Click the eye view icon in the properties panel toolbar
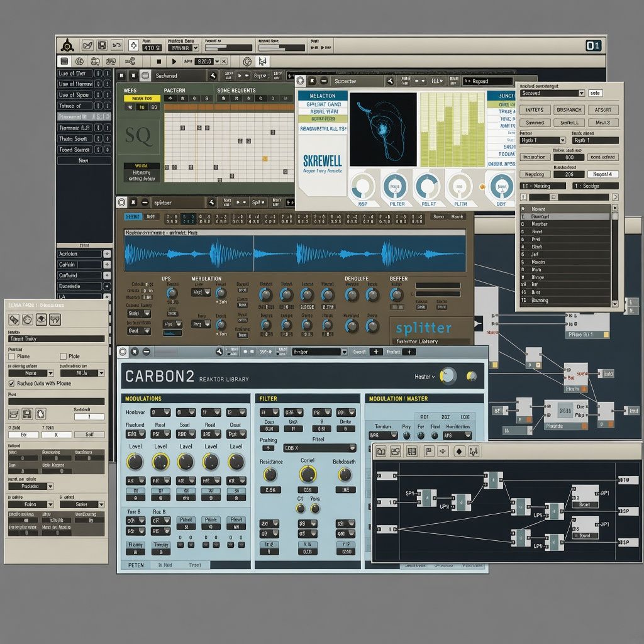This screenshot has height=644, width=644. coord(41,319)
